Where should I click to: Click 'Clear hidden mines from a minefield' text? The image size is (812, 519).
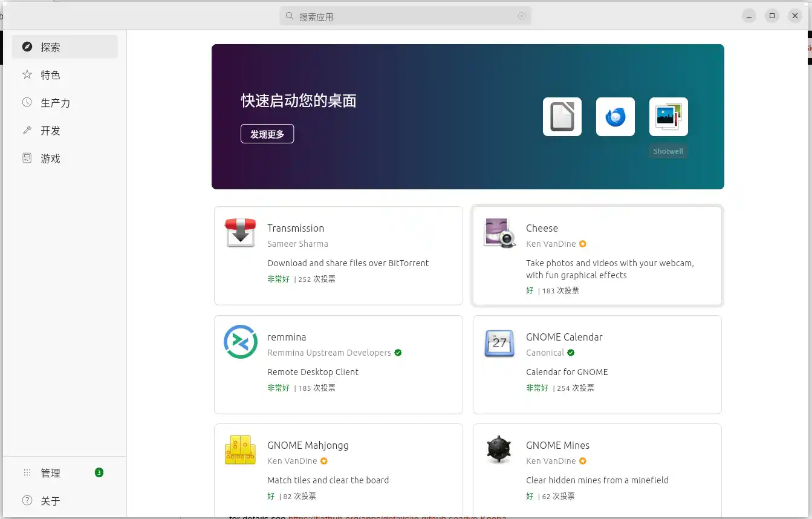[x=597, y=480]
